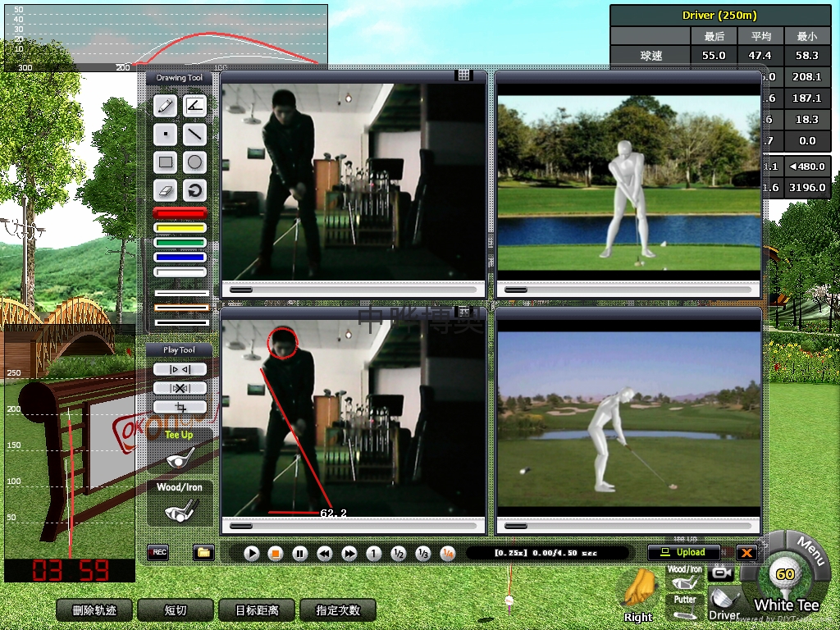
Task: Choose the orange-highlighted middle line thickness
Action: (x=181, y=308)
